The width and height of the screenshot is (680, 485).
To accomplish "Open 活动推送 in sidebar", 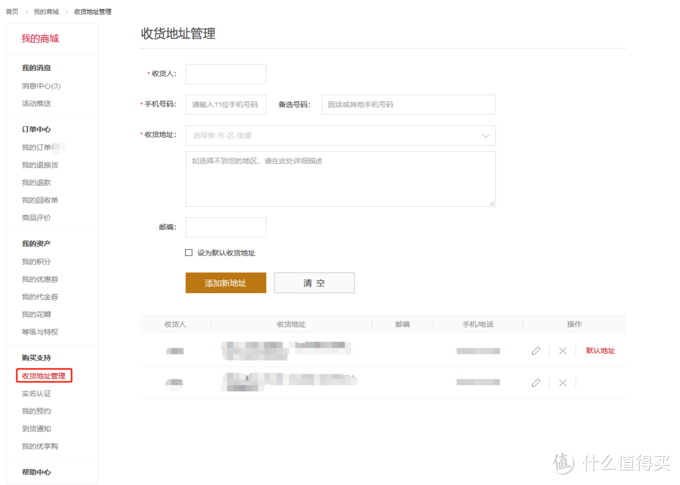I will click(36, 103).
